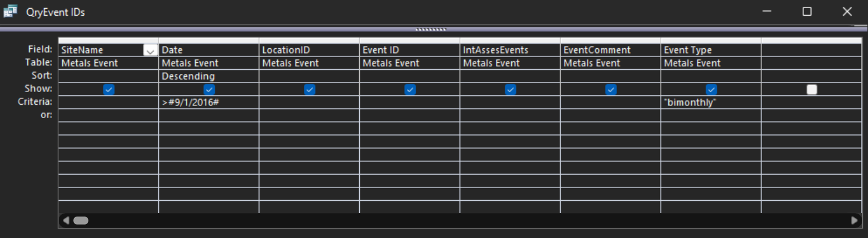Click the Descending sort cell under Date

(209, 76)
